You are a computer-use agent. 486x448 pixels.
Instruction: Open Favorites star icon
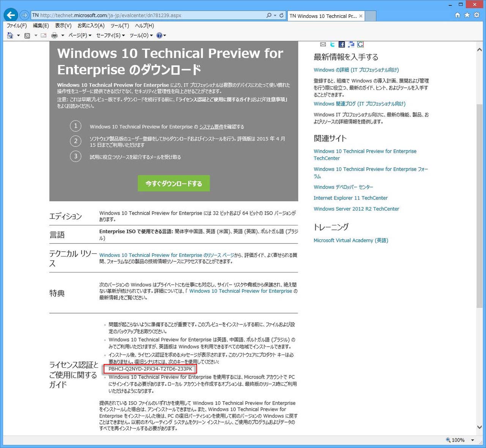click(467, 15)
